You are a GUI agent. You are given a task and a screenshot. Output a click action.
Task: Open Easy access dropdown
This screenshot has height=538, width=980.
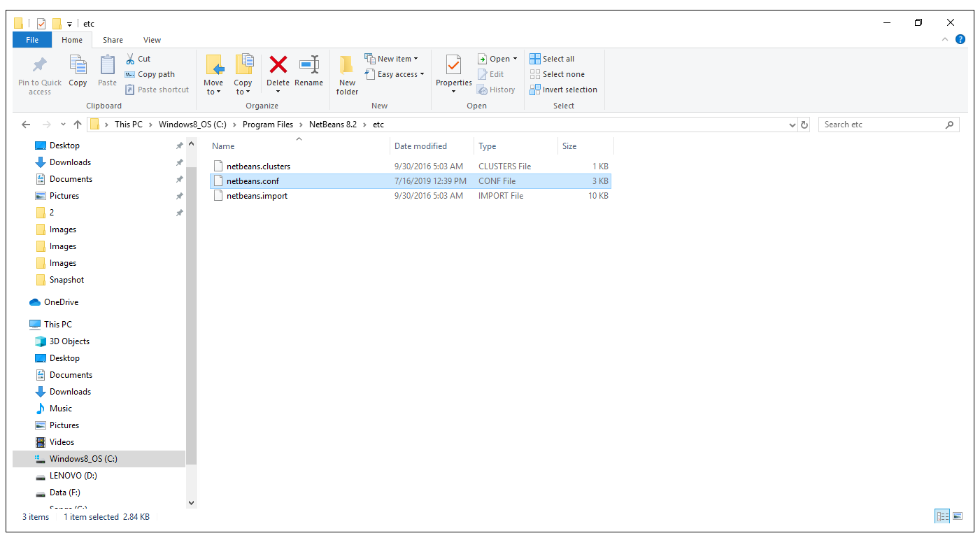click(x=395, y=74)
